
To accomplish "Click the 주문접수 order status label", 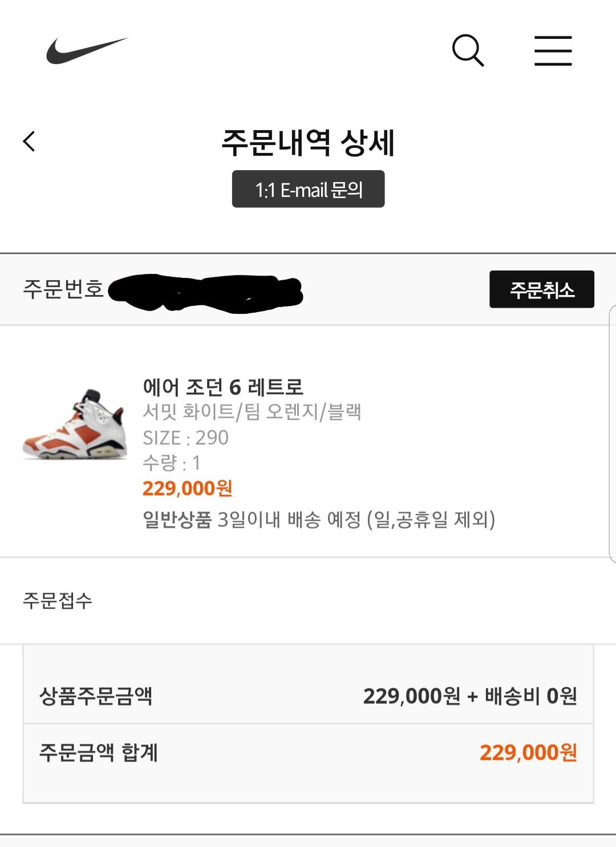I will coord(58,600).
